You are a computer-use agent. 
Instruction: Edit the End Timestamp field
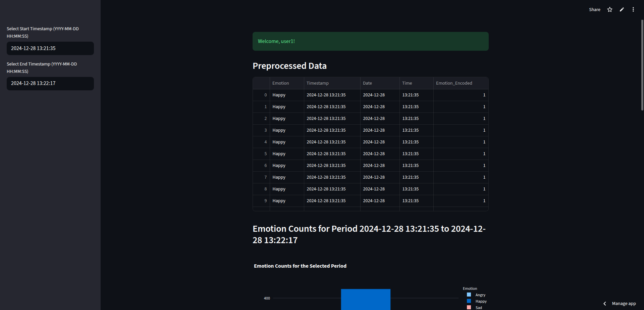point(50,83)
